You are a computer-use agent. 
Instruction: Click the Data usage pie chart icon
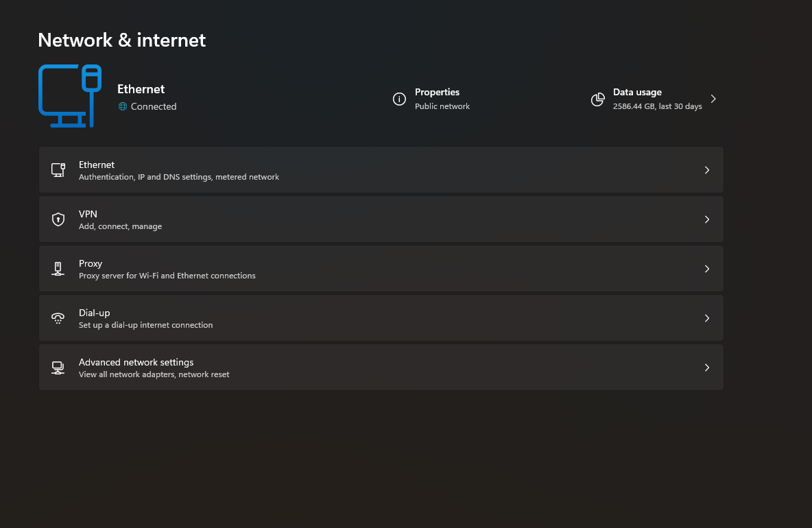click(x=597, y=99)
